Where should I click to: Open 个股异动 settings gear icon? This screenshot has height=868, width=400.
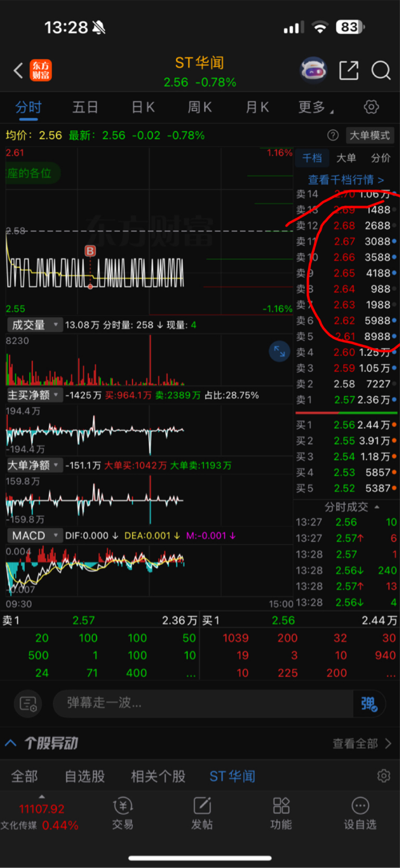[x=383, y=776]
